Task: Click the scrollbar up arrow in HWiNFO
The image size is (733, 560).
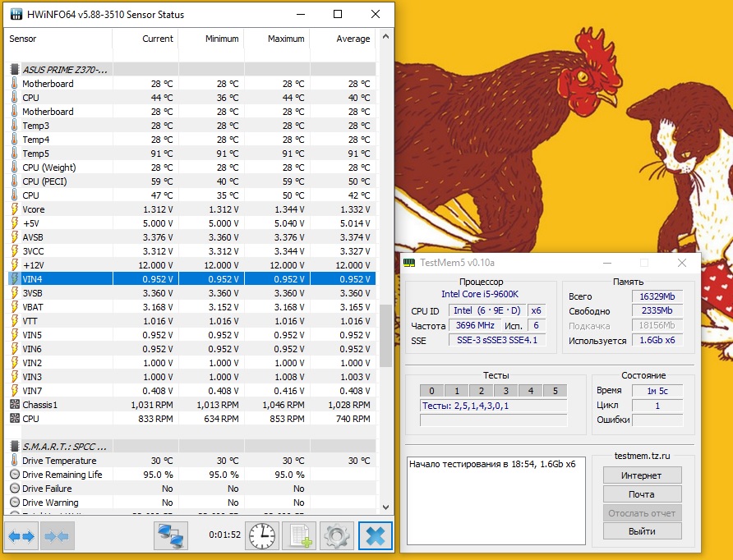Action: pos(385,36)
